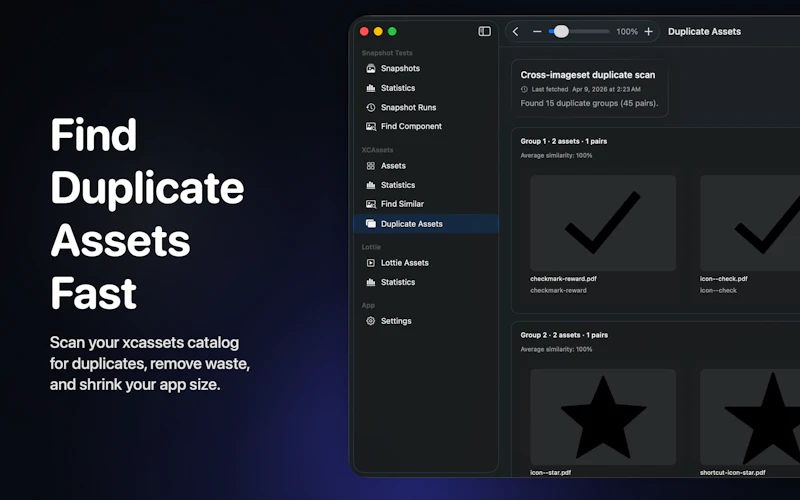Click the icon--check.pdf file name
Screen dimensions: 800x500
(723, 279)
